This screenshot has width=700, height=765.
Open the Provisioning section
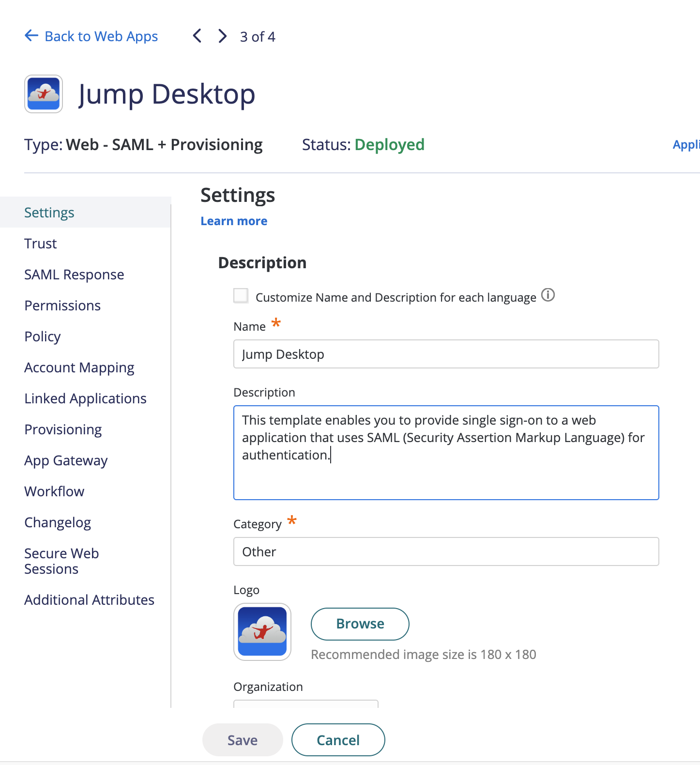pos(63,429)
